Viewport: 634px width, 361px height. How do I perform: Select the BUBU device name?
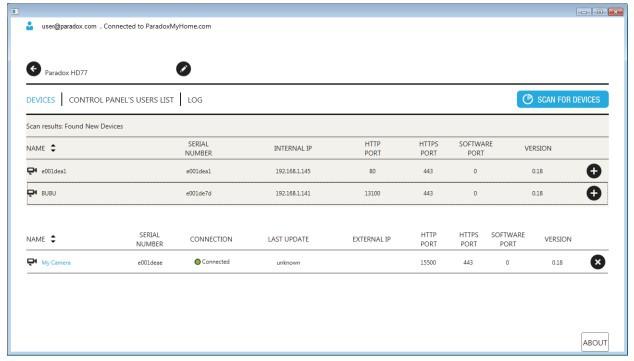(x=49, y=193)
